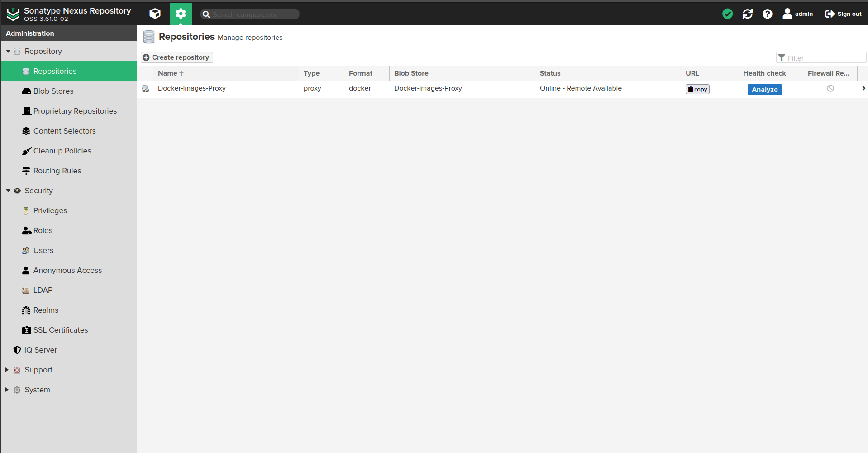Click the search magnifier icon
The image size is (868, 453).
206,14
